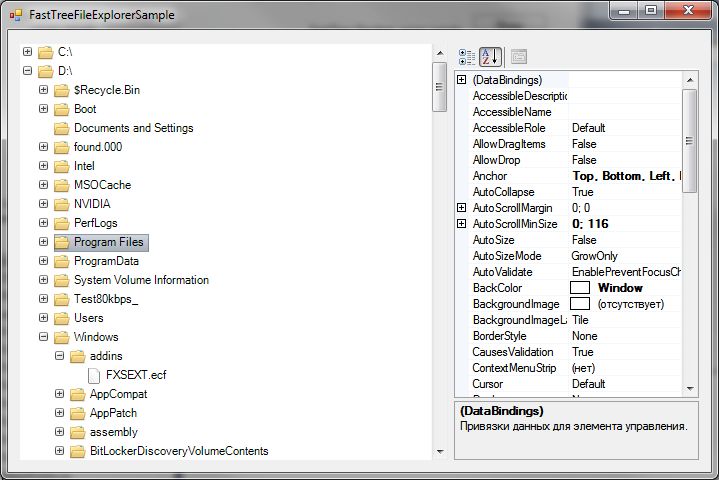The image size is (719, 480).
Task: Click the Users folder icon
Action: [x=61, y=318]
